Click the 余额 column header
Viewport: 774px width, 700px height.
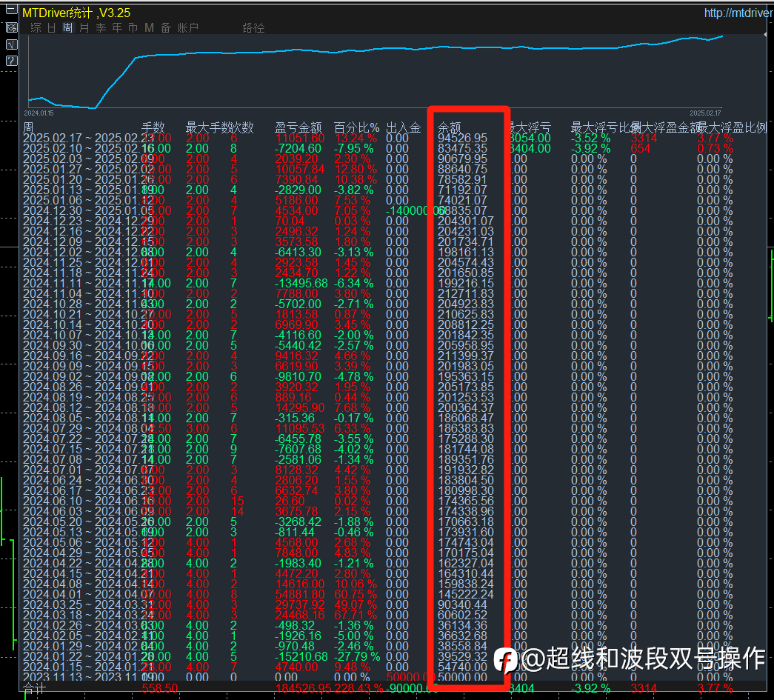point(449,128)
